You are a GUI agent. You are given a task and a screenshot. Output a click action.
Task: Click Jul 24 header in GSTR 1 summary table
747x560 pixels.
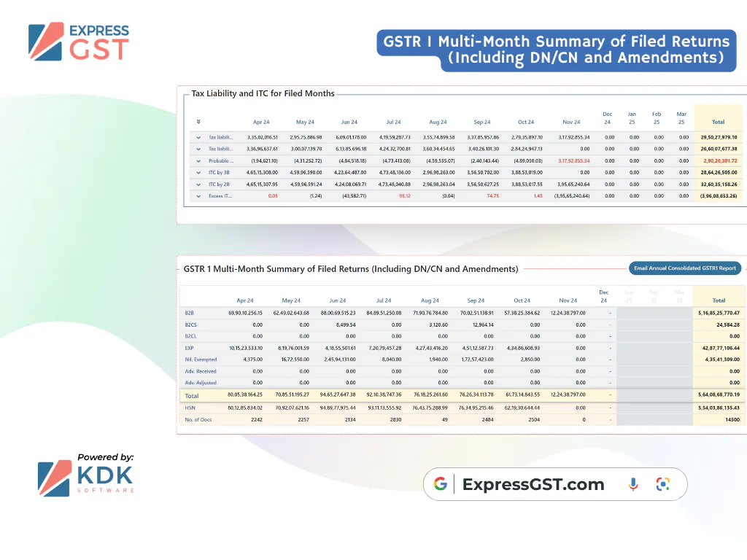click(x=384, y=300)
